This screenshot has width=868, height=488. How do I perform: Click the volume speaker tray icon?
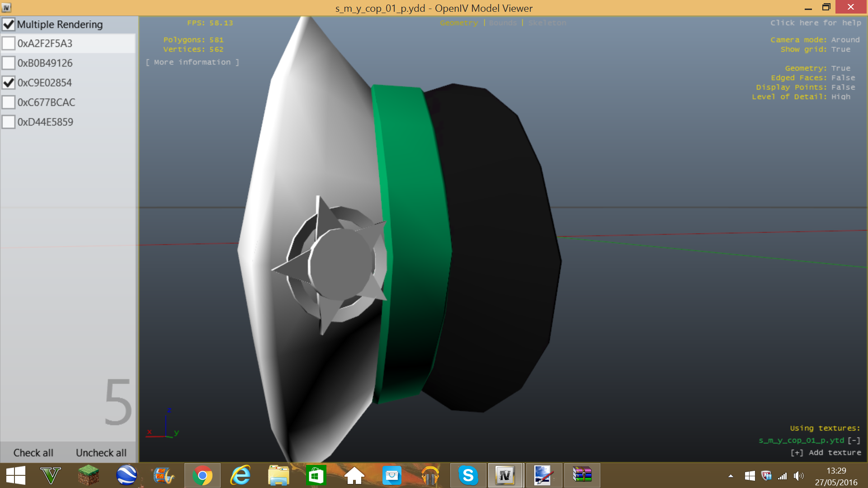coord(798,476)
